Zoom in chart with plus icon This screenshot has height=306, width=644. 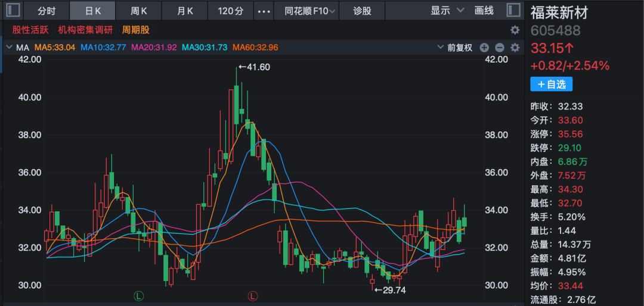pos(484,48)
